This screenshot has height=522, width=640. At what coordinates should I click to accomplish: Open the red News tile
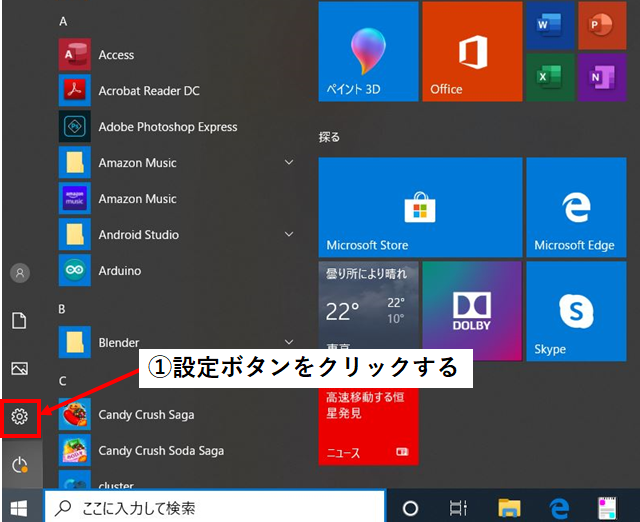[x=368, y=426]
